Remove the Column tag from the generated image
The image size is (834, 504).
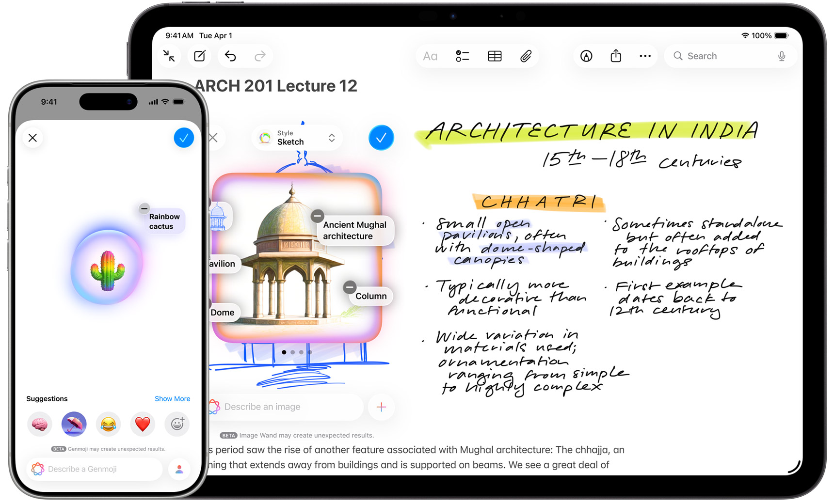[x=349, y=287]
